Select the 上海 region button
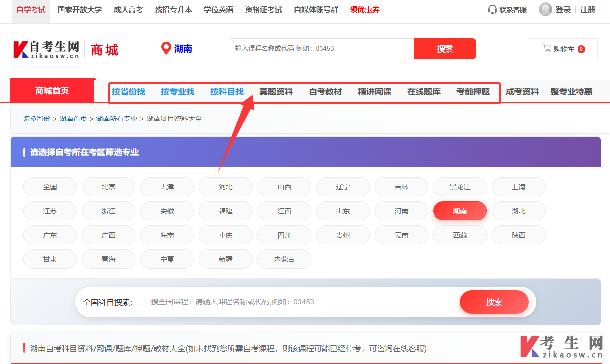 click(518, 187)
